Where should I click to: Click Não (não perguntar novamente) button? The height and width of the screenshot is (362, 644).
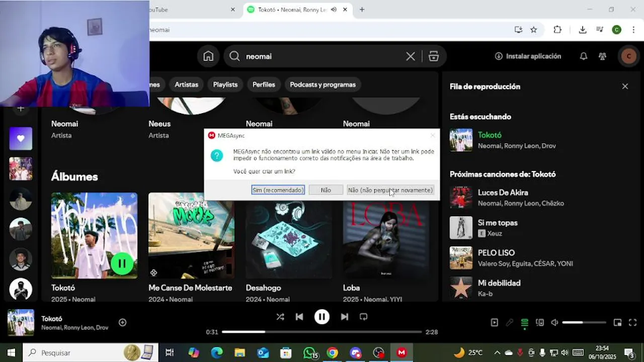click(390, 190)
